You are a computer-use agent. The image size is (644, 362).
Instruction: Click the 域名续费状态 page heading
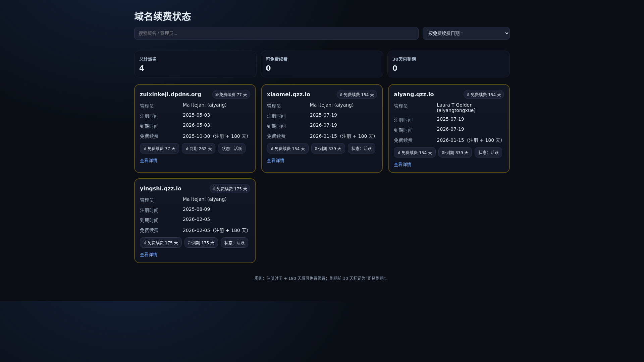[163, 16]
